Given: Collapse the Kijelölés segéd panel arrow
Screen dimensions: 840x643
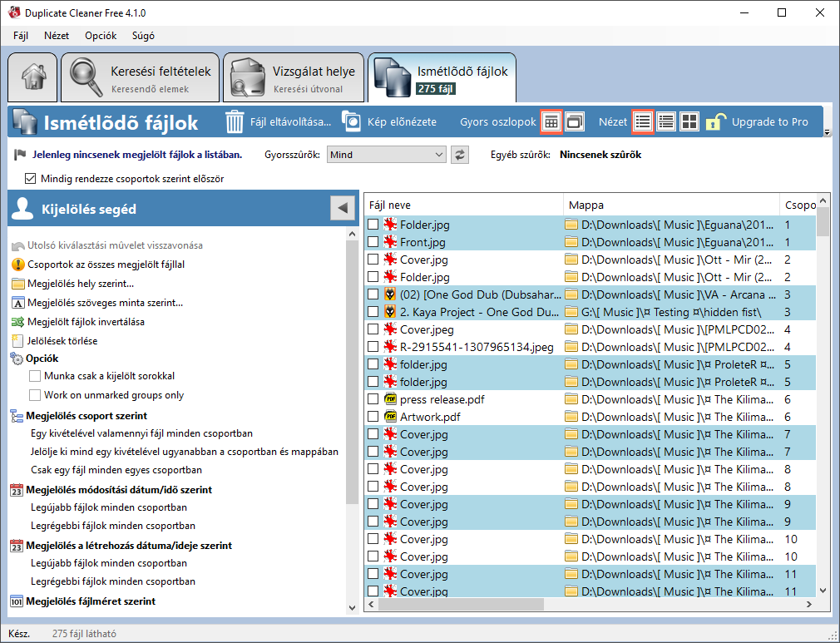Looking at the screenshot, I should click(342, 208).
